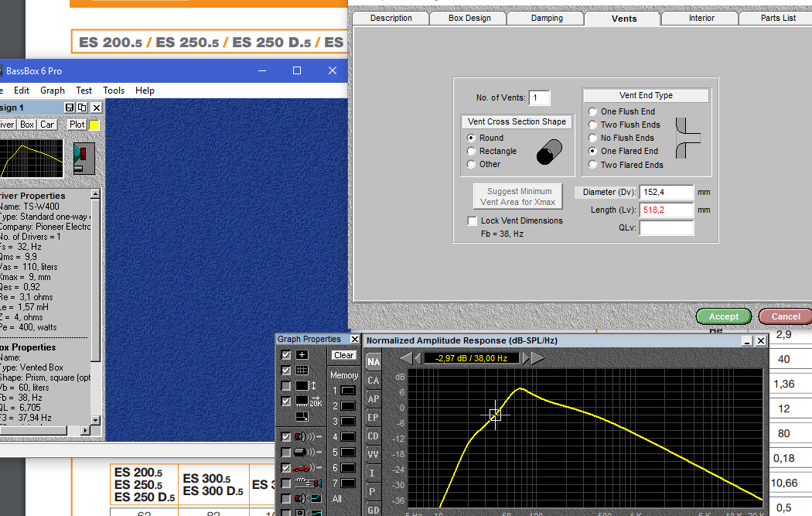Click the red car cabin response icon
The width and height of the screenshot is (812, 516).
pyautogui.click(x=308, y=468)
